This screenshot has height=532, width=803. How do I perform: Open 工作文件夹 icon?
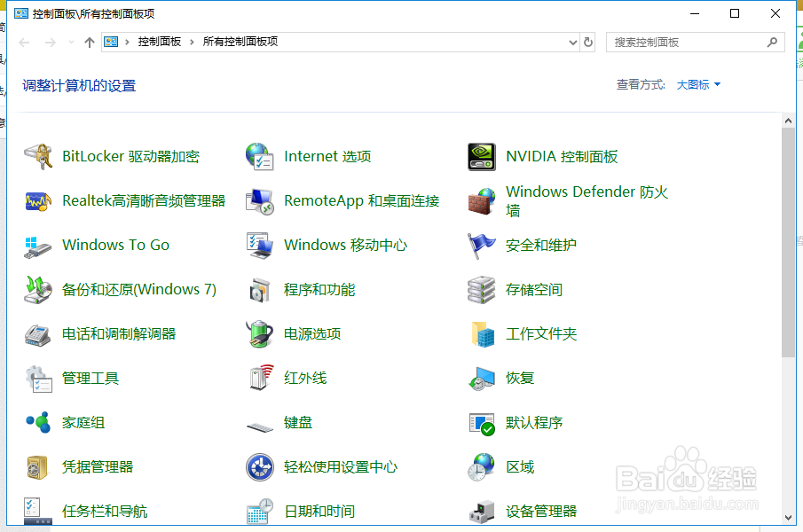coord(483,334)
